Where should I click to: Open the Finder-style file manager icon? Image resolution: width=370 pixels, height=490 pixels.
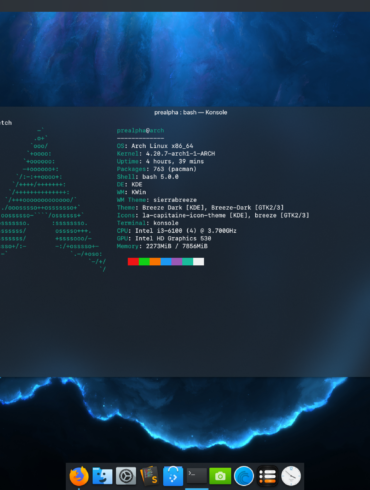pyautogui.click(x=102, y=476)
